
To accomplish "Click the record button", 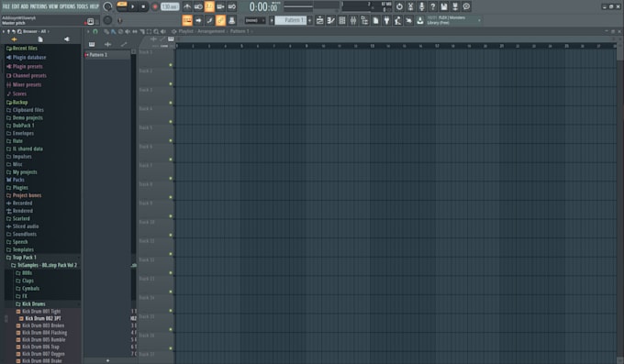I will pos(155,6).
